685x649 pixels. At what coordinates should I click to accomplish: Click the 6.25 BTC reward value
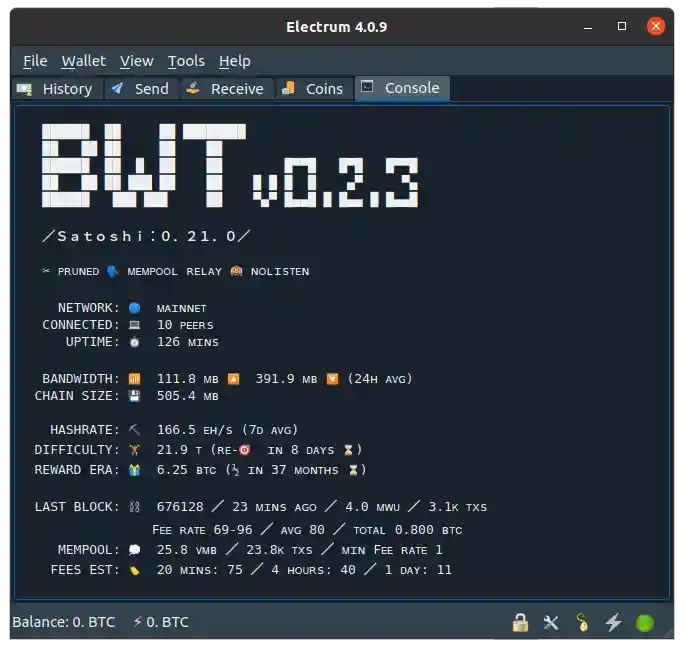(186, 469)
